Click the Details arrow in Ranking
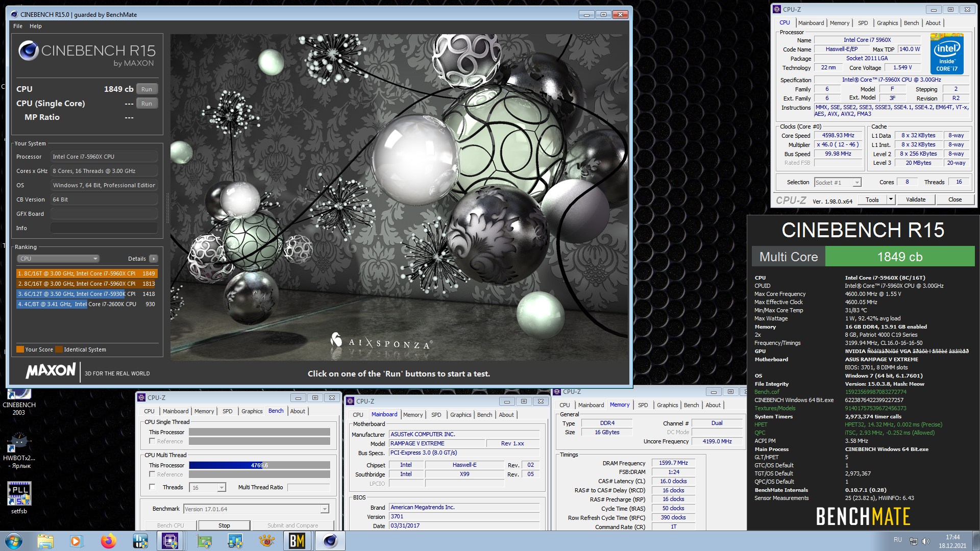This screenshot has width=980, height=551. pyautogui.click(x=153, y=259)
